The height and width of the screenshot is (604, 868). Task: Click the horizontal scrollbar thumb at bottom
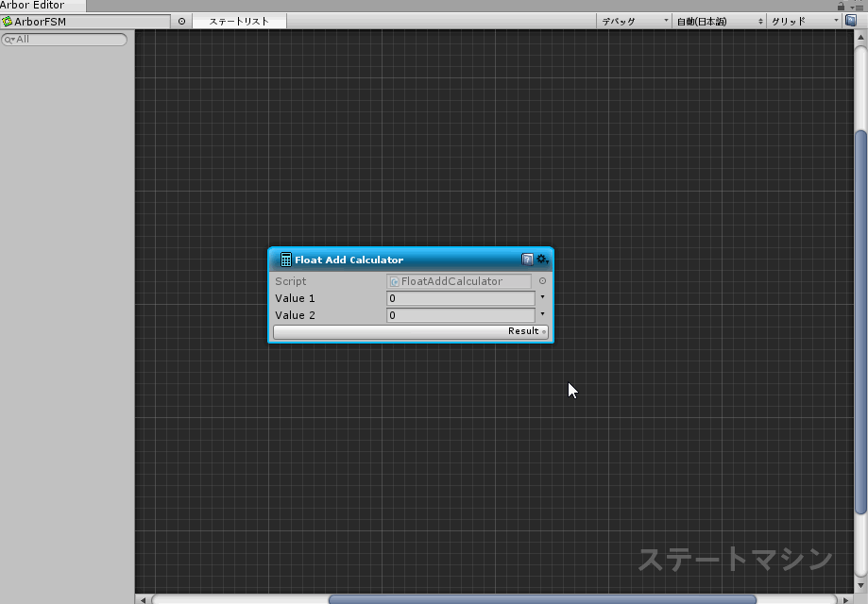(541, 599)
